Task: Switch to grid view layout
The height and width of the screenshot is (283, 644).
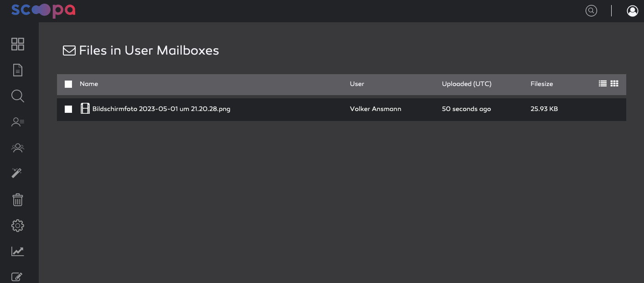Action: 614,84
